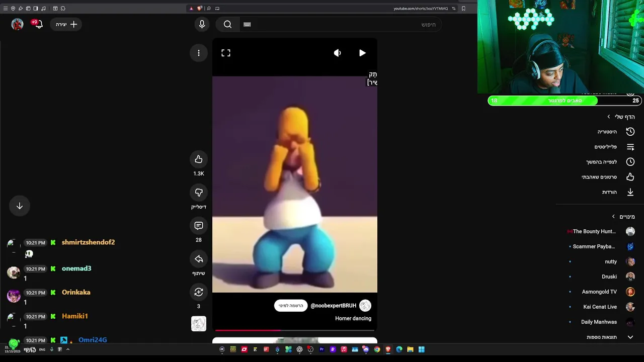Subscribe to noobexpertBRUH channel
Viewport: 644px width, 362px height.
pyautogui.click(x=291, y=306)
